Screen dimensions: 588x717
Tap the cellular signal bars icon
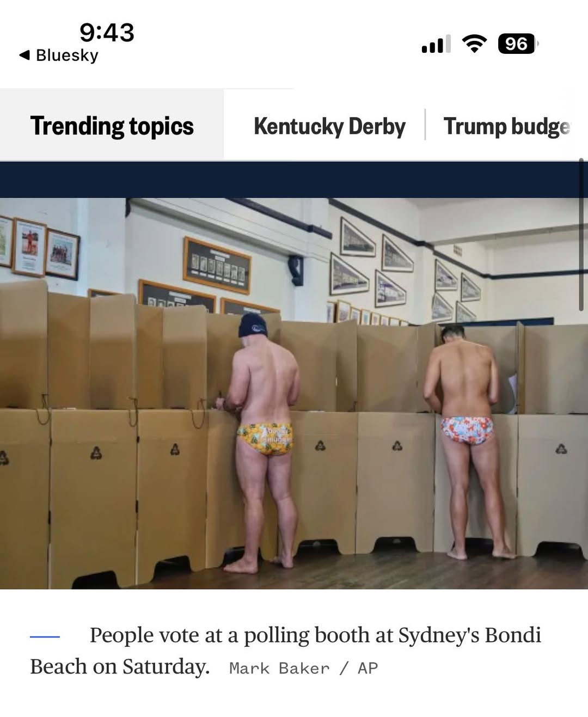pyautogui.click(x=436, y=44)
